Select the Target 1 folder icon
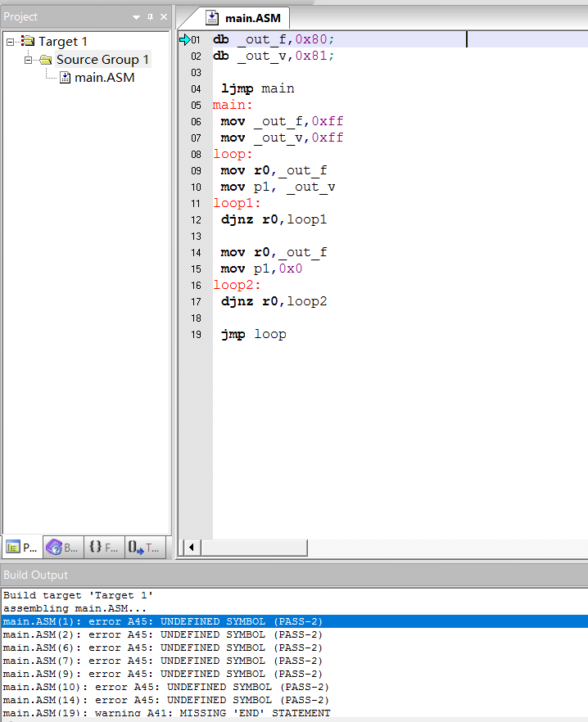 [28, 41]
